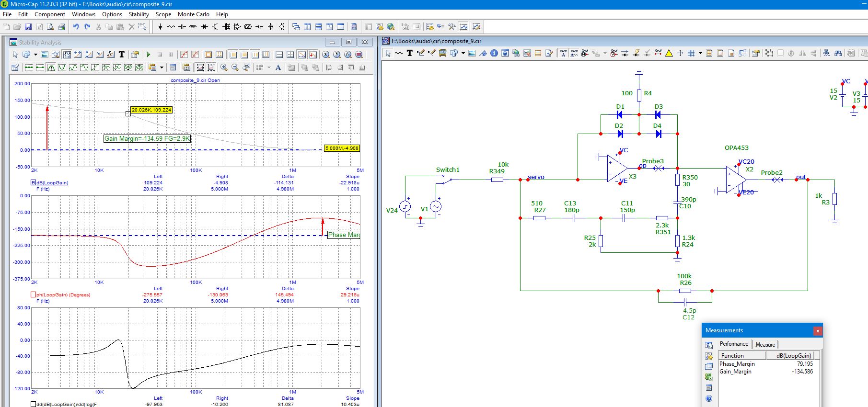Open the help question icon in Measurements

tap(709, 398)
